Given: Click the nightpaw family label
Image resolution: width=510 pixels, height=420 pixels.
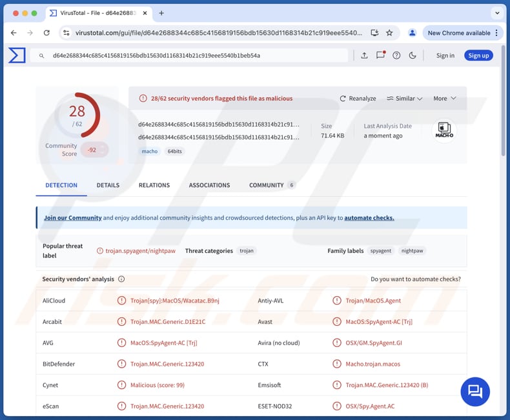Looking at the screenshot, I should [x=412, y=250].
